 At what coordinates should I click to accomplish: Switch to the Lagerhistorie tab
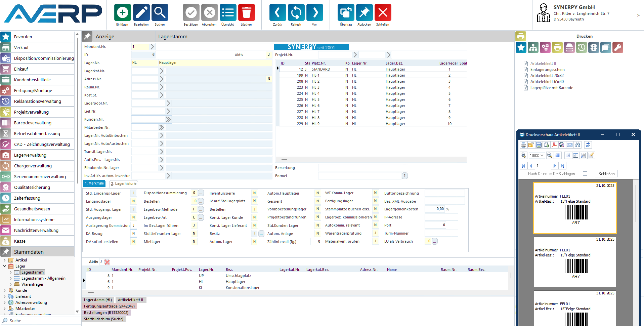(124, 184)
